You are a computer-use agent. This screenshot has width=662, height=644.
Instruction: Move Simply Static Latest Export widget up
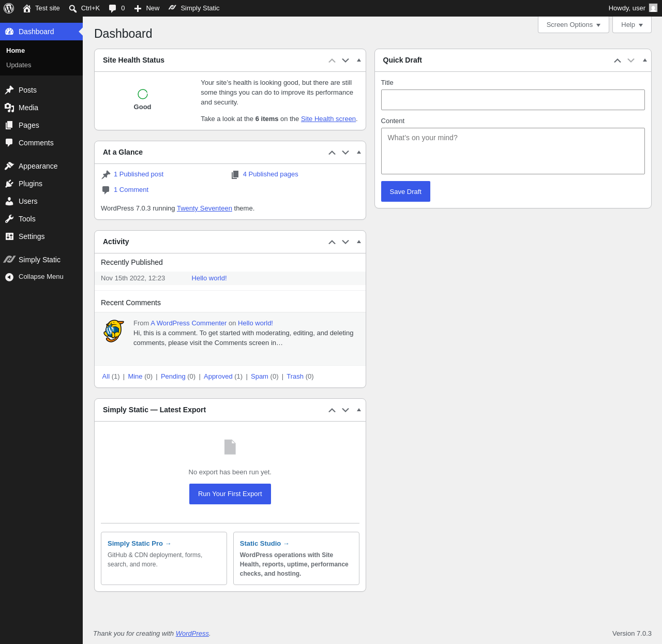332,410
